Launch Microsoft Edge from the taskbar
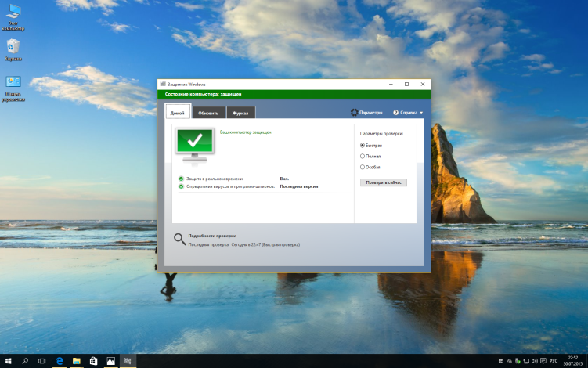 point(60,361)
